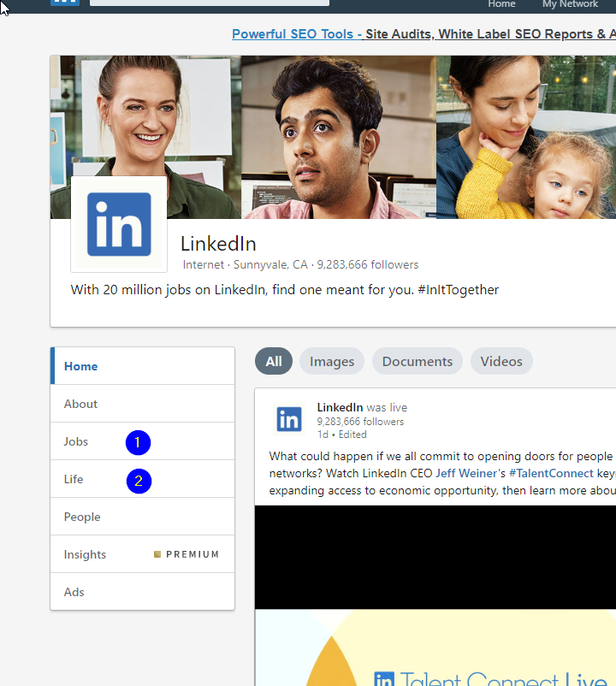This screenshot has width=616, height=686.
Task: Select the Home item in the sidebar
Action: click(143, 366)
